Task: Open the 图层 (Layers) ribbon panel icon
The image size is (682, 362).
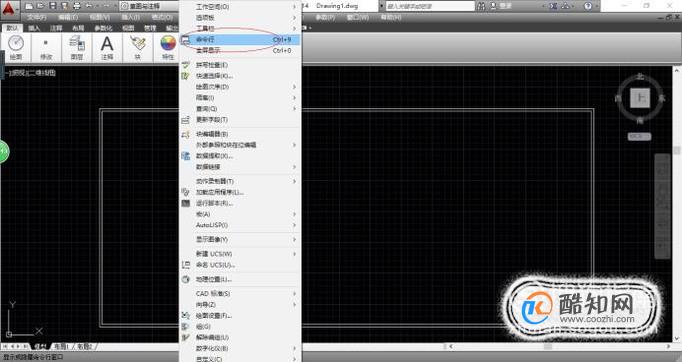Action: tap(77, 47)
